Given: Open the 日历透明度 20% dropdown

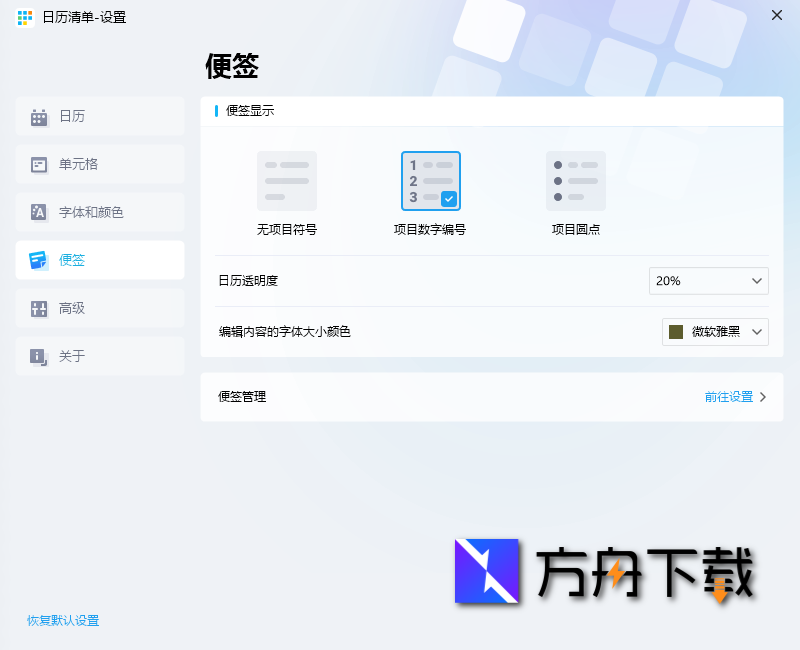Looking at the screenshot, I should click(x=709, y=281).
